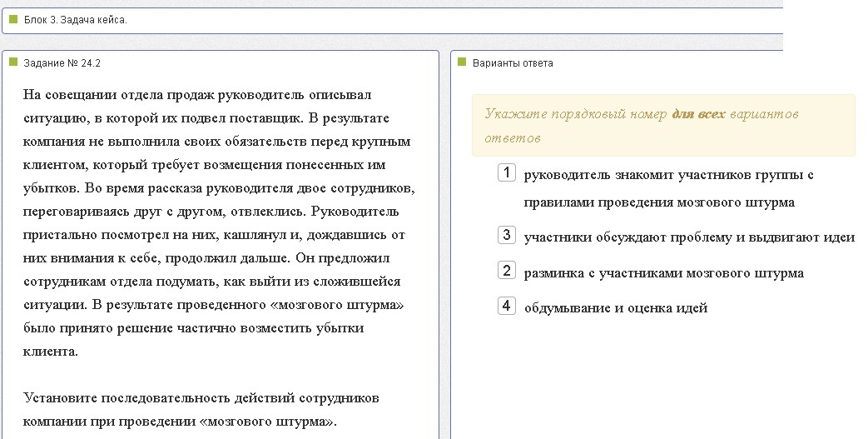Click green square icon beside 'Задание № 24.2'

click(14, 62)
